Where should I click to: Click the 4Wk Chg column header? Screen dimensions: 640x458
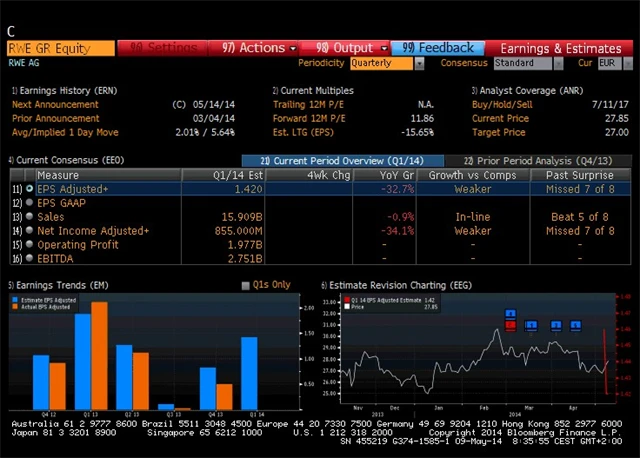(x=309, y=175)
